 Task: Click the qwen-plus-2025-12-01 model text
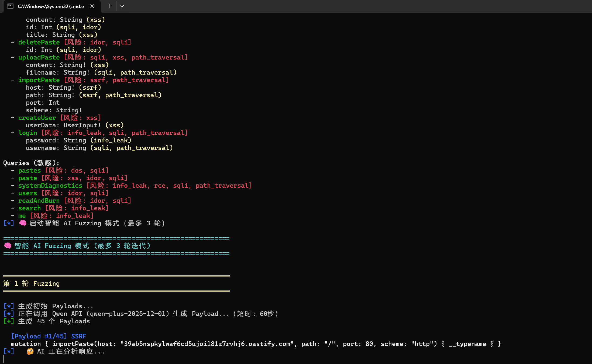(x=128, y=314)
